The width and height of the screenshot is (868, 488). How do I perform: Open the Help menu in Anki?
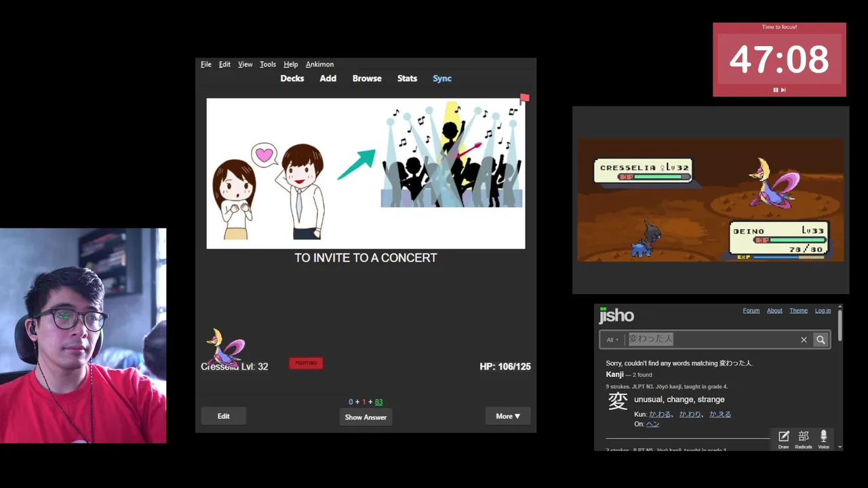pyautogui.click(x=290, y=64)
